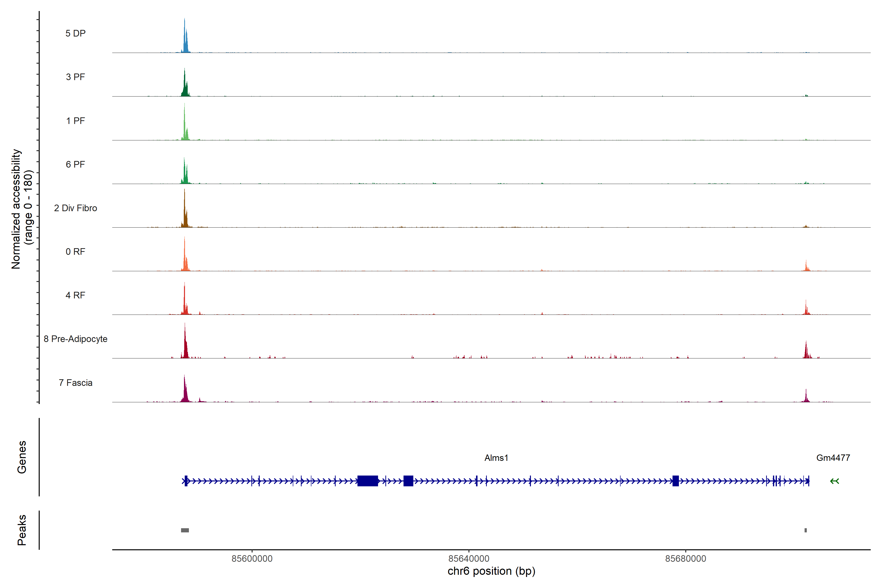Click the small gray peak marker on right
882x588 pixels.
806,530
